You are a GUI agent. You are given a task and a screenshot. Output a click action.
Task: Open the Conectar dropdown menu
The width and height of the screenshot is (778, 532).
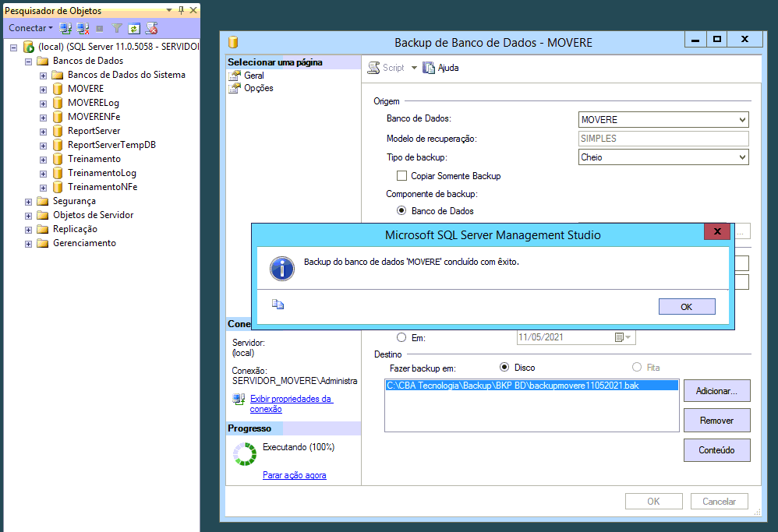click(x=30, y=28)
